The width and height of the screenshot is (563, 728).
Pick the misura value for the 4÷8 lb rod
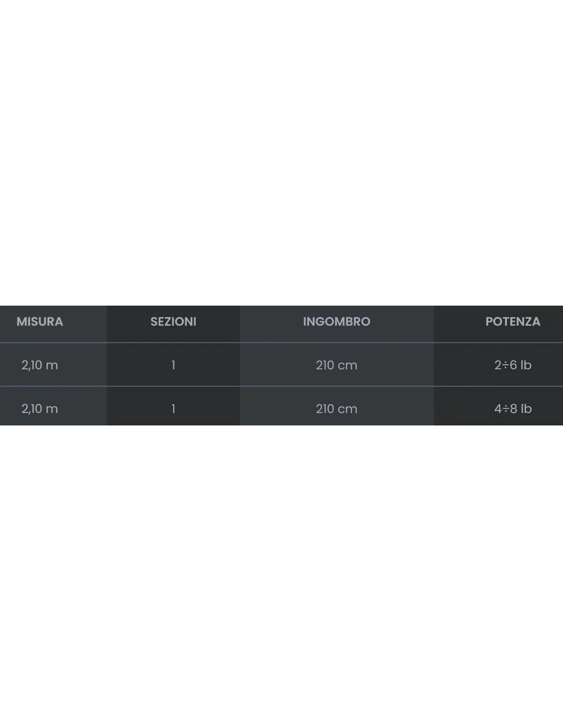click(39, 409)
